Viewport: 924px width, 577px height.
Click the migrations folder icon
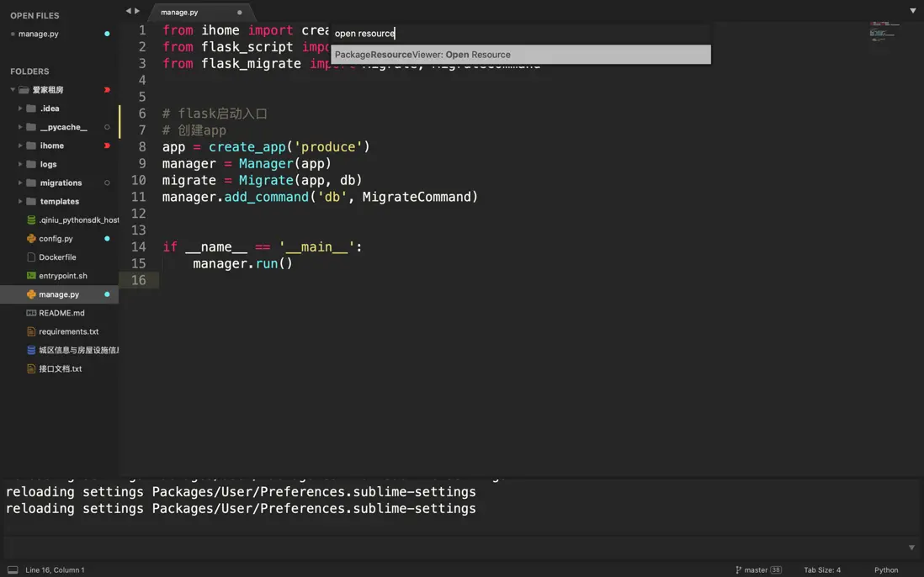click(31, 183)
